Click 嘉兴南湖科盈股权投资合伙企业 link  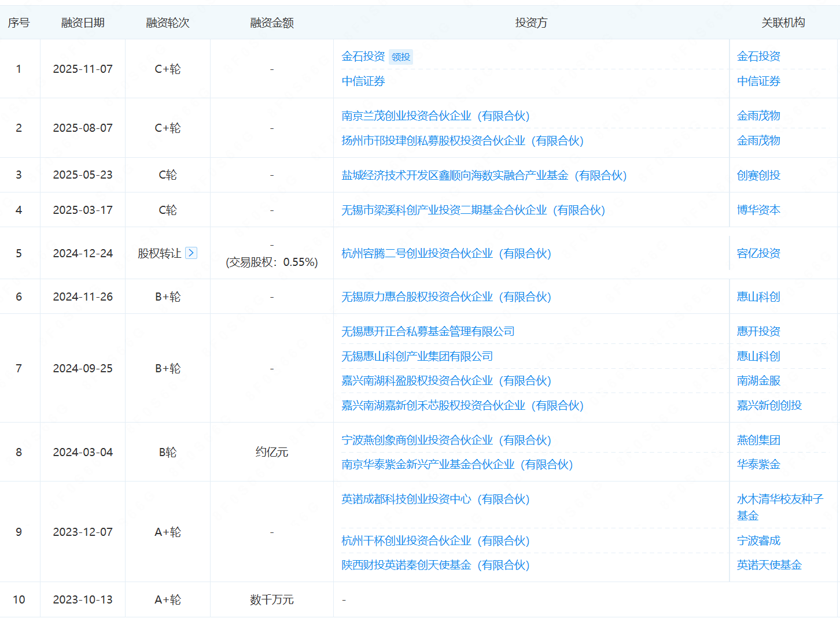tap(445, 380)
